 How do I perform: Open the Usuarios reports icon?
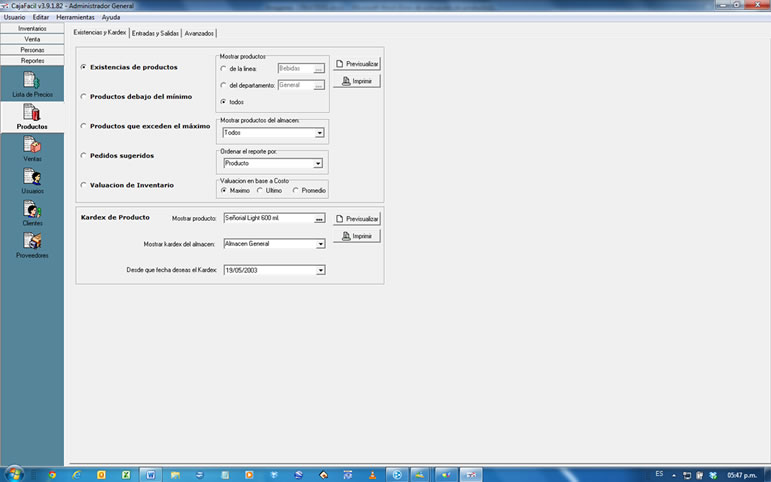pos(32,180)
